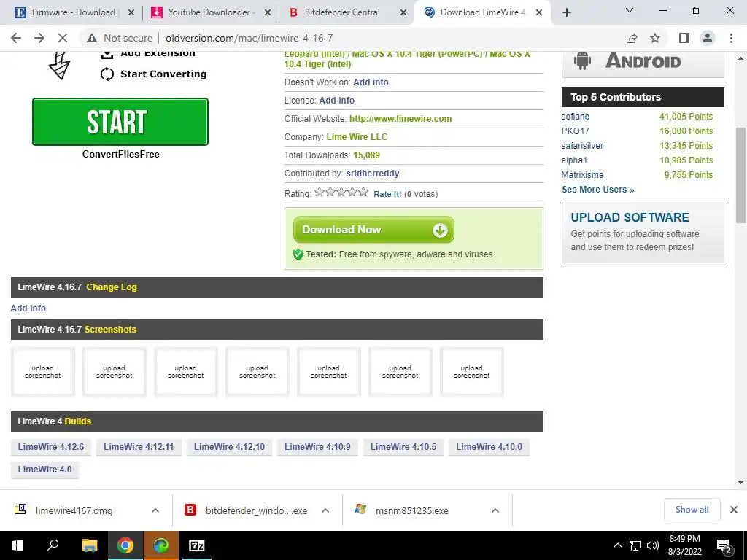Go forward using the browser forward arrow
This screenshot has width=747, height=560.
(39, 38)
